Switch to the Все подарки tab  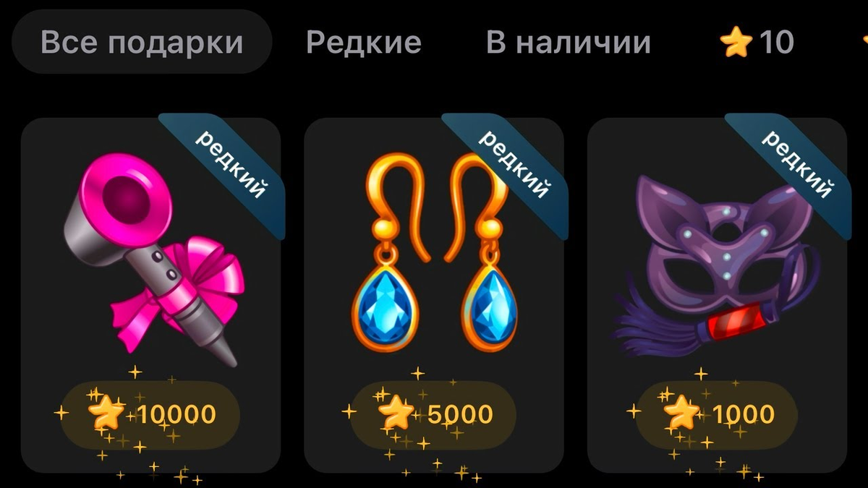[142, 42]
